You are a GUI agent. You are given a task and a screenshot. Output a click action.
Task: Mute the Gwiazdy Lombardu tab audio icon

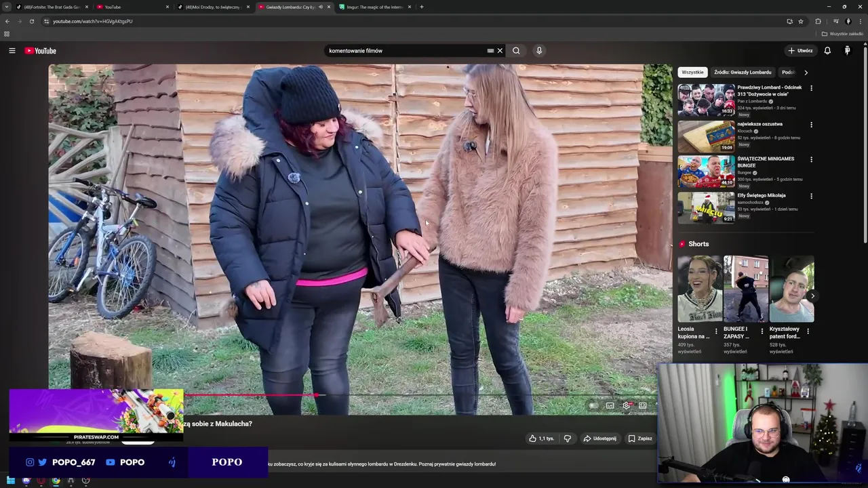click(320, 7)
